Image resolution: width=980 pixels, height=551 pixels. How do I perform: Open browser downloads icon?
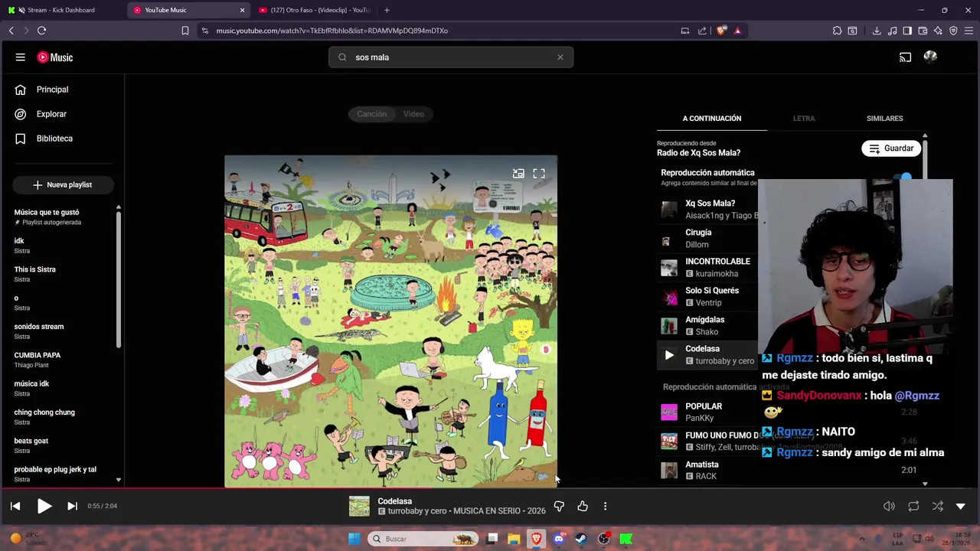(877, 31)
